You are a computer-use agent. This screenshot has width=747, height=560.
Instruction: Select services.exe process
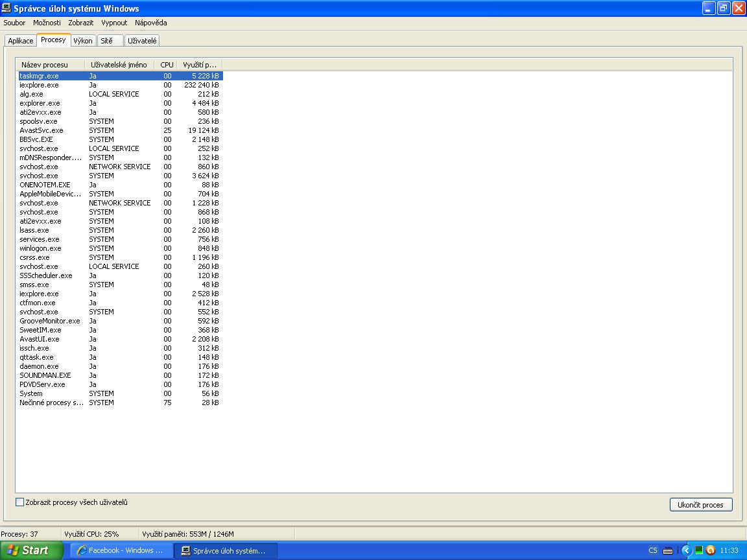point(121,239)
